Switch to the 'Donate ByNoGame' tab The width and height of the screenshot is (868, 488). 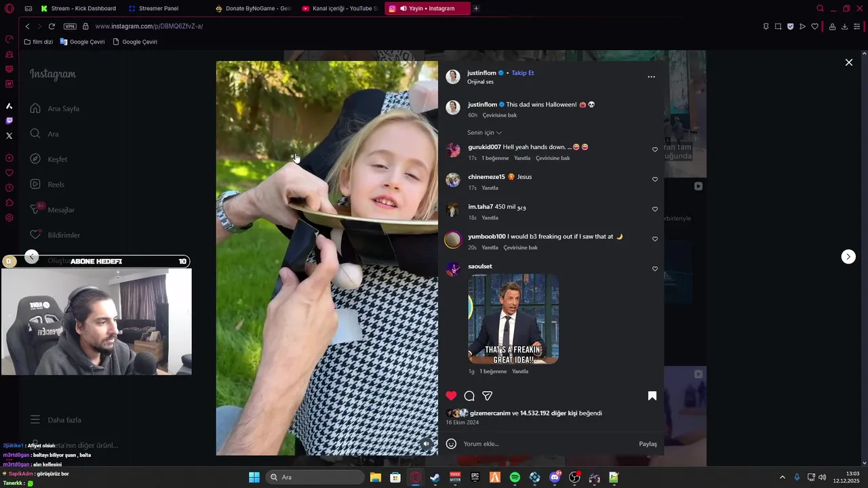click(x=252, y=9)
